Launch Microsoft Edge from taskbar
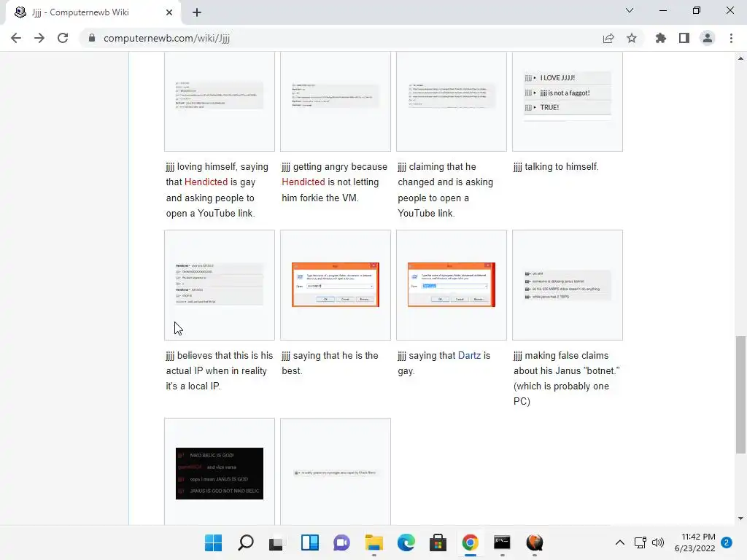747x560 pixels. [x=406, y=542]
